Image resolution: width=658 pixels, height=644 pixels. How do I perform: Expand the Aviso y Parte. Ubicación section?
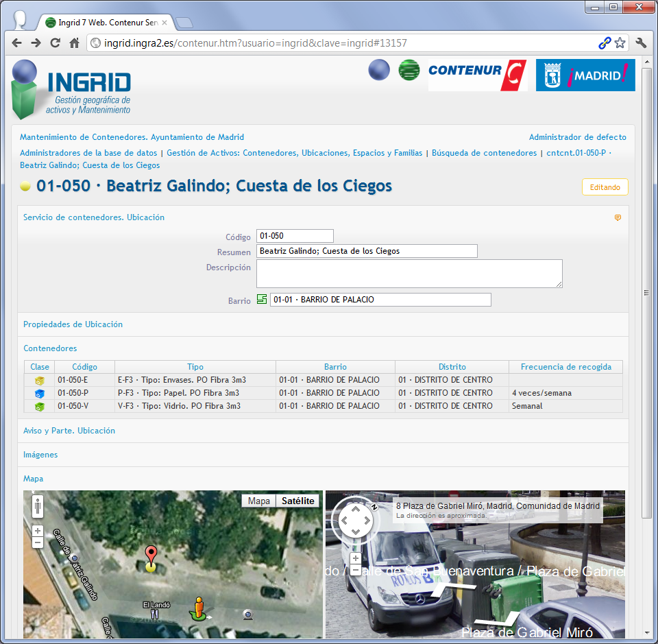(69, 431)
